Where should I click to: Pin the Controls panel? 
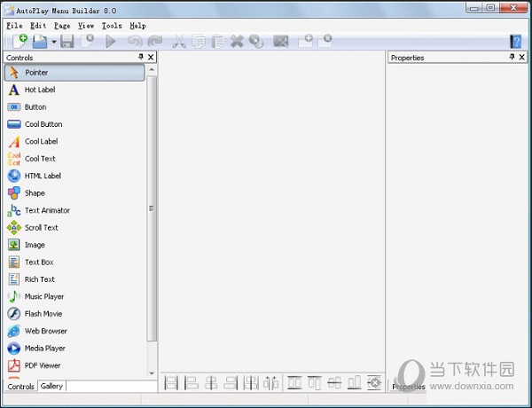(141, 57)
